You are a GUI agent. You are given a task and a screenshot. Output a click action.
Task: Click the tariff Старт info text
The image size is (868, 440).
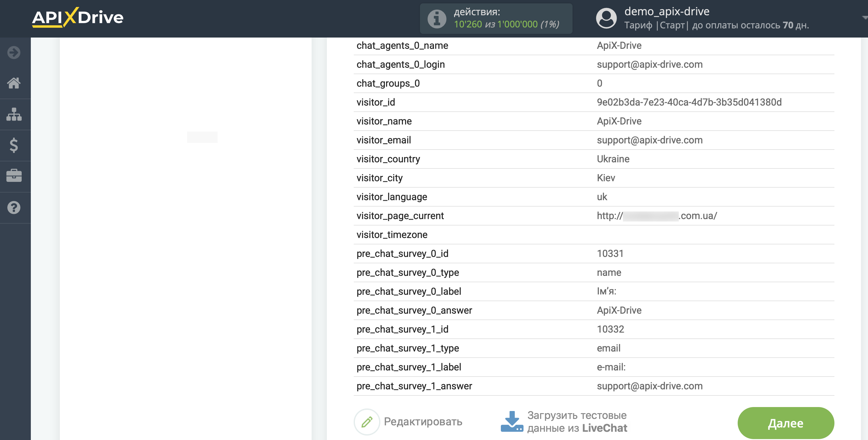coord(716,25)
